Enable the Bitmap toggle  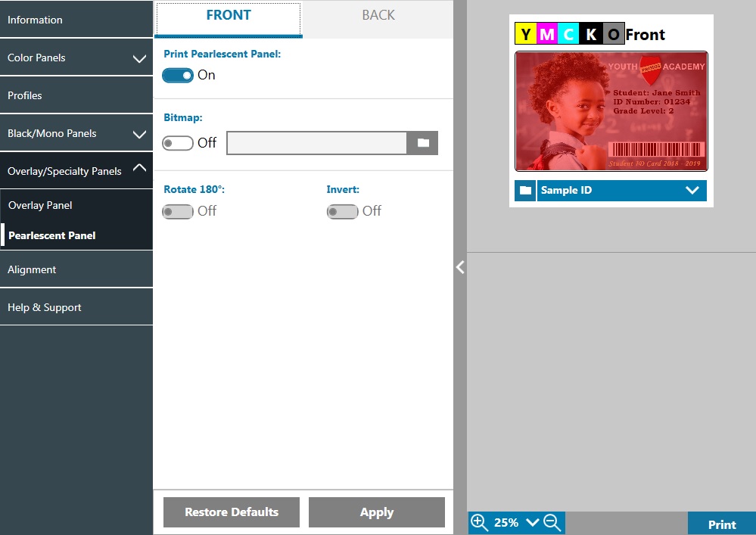click(x=178, y=143)
